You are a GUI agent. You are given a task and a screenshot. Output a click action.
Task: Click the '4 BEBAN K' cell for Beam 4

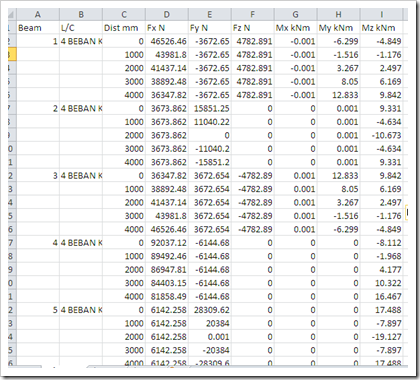(x=81, y=243)
